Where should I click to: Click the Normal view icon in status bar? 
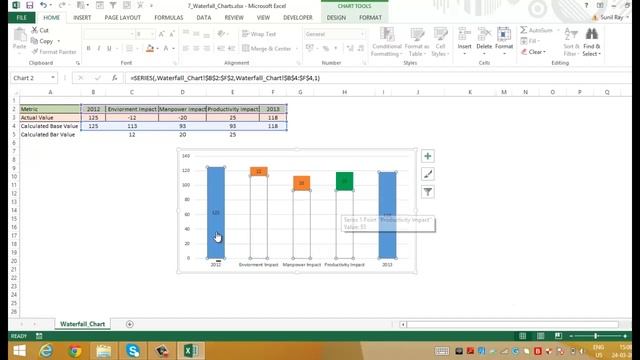click(x=522, y=336)
